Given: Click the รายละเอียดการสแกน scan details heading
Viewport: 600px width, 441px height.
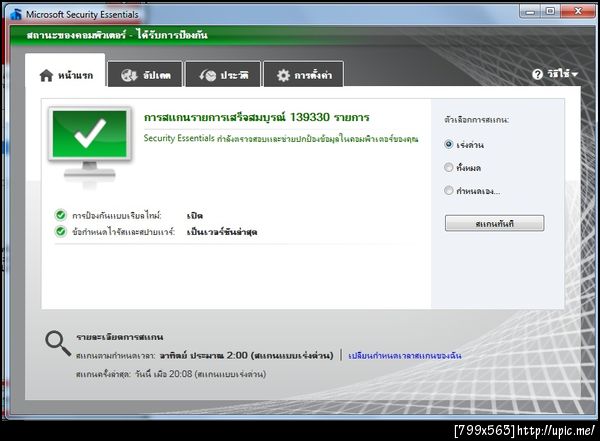Looking at the screenshot, I should [120, 337].
